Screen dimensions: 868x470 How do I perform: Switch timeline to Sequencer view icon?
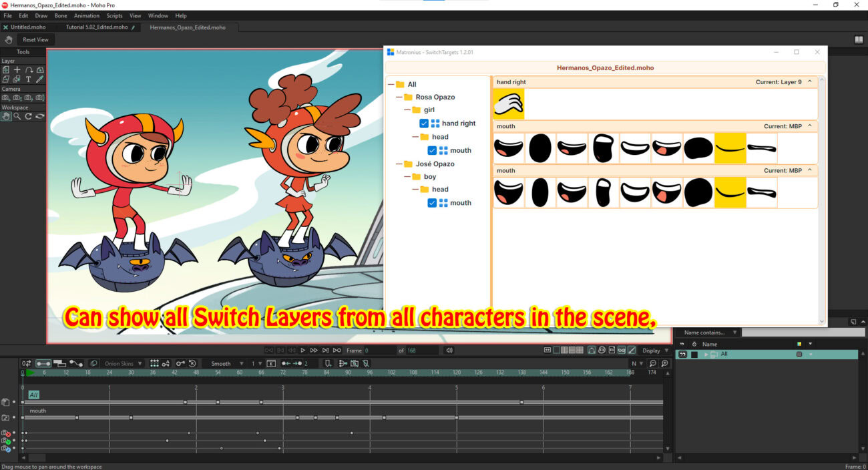point(59,363)
